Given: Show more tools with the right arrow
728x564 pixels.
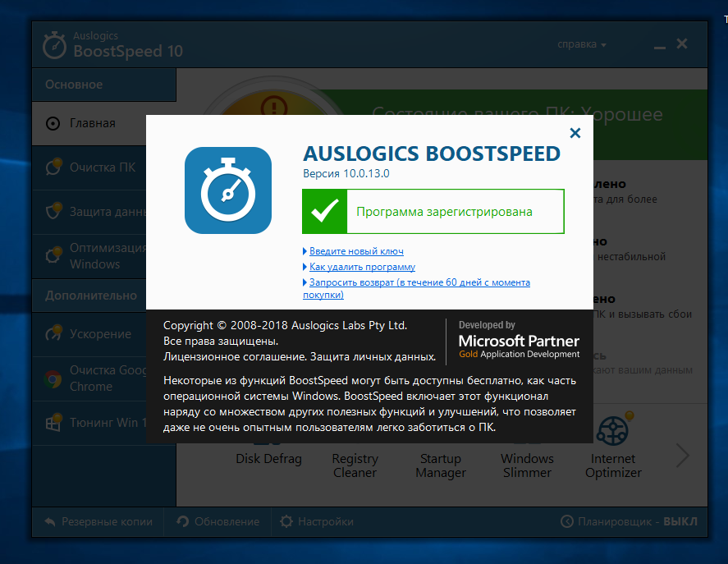Looking at the screenshot, I should (x=683, y=456).
